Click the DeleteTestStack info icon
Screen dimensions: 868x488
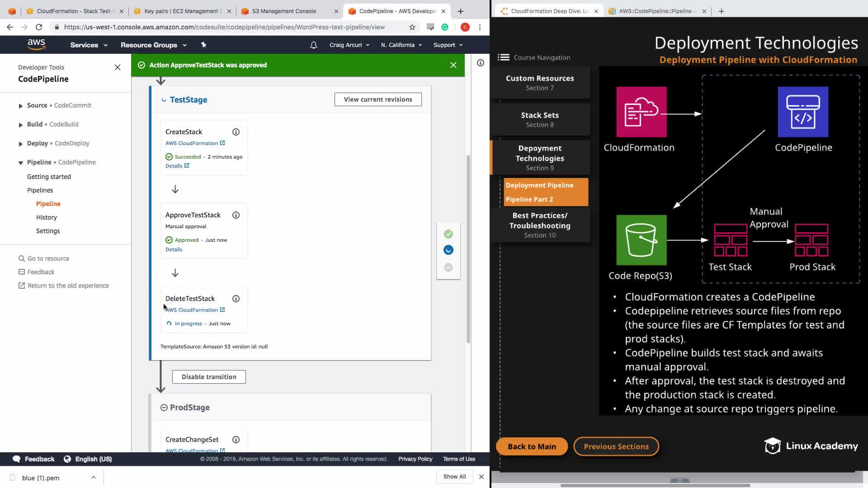point(236,299)
